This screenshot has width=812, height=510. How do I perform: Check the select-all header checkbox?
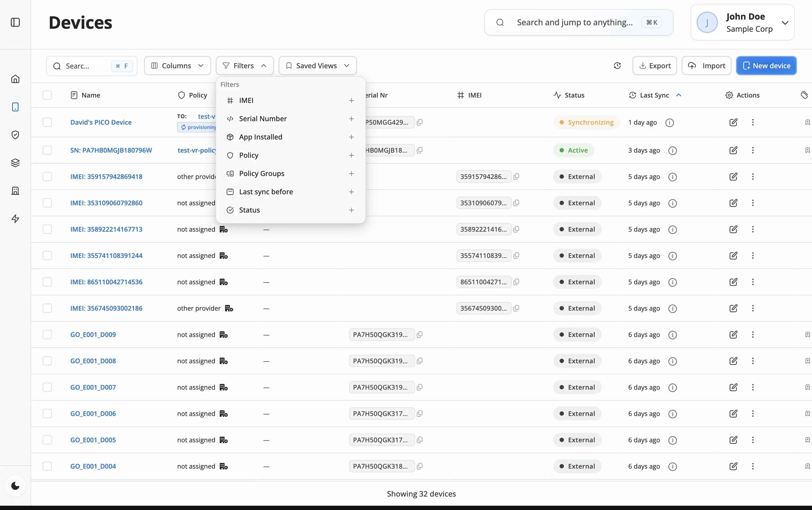tap(47, 95)
